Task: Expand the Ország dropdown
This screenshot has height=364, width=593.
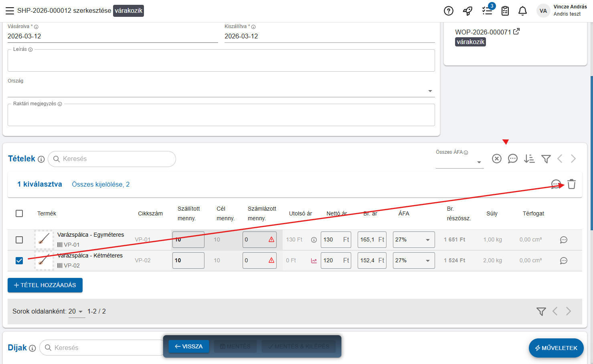Action: point(430,91)
